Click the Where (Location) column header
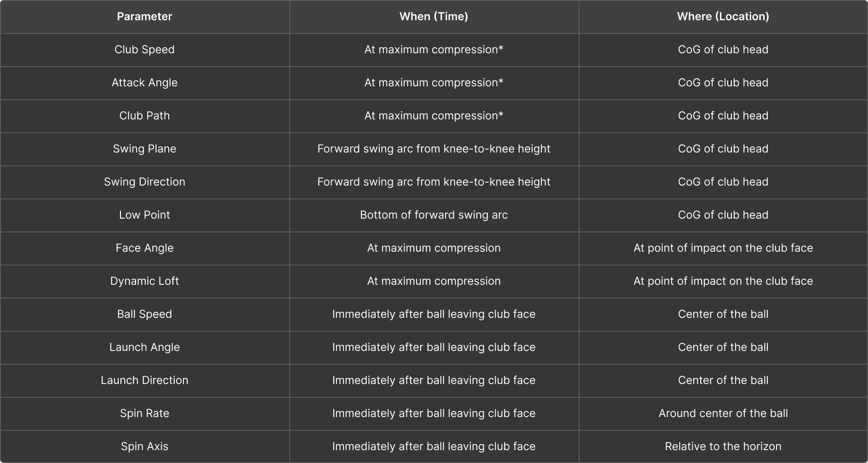This screenshot has width=868, height=463. [x=723, y=17]
